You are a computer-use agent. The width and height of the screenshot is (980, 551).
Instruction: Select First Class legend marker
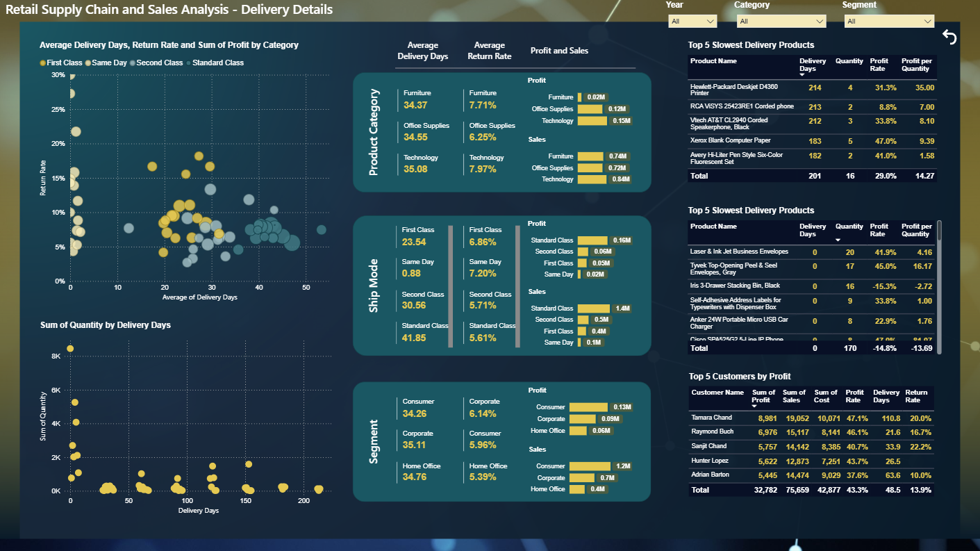[x=43, y=63]
